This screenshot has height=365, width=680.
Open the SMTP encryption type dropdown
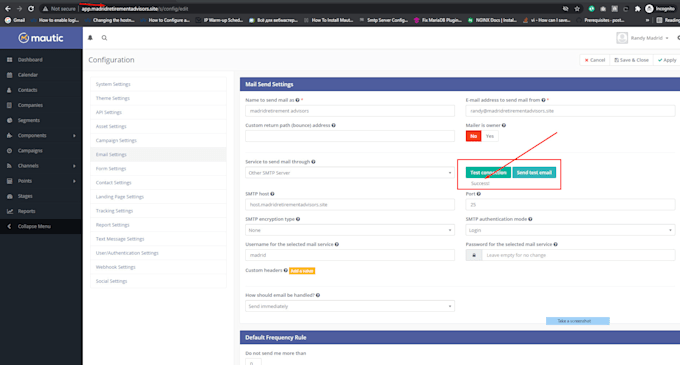350,230
